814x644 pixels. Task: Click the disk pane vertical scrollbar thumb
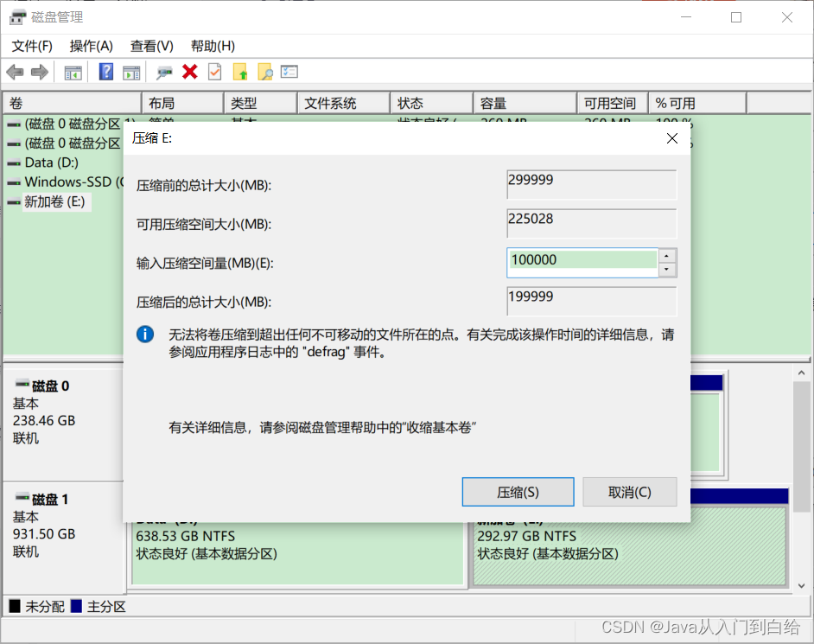pos(802,447)
